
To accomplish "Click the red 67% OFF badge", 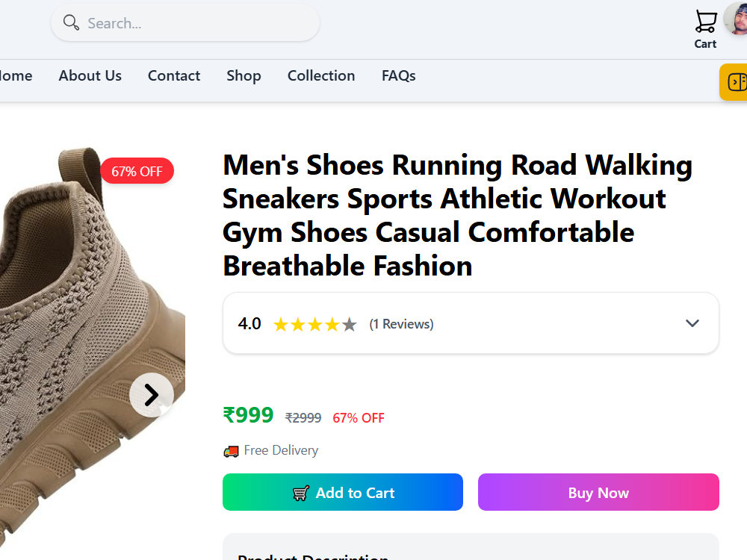I will (137, 171).
